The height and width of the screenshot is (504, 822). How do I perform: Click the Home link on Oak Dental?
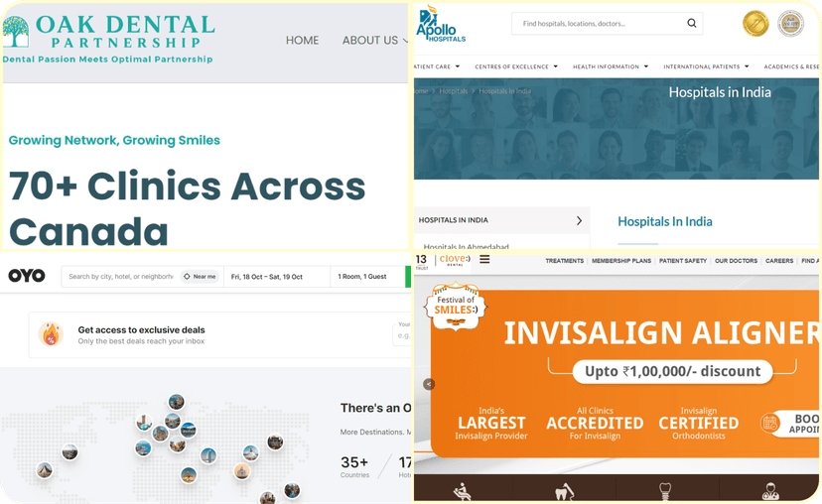pos(302,41)
